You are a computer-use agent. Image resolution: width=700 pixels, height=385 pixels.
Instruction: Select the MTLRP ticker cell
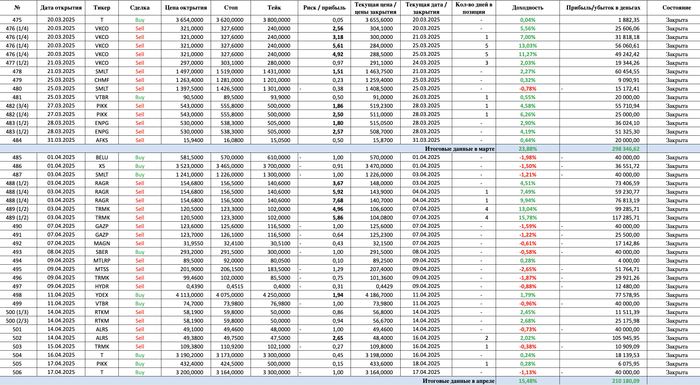point(102,261)
